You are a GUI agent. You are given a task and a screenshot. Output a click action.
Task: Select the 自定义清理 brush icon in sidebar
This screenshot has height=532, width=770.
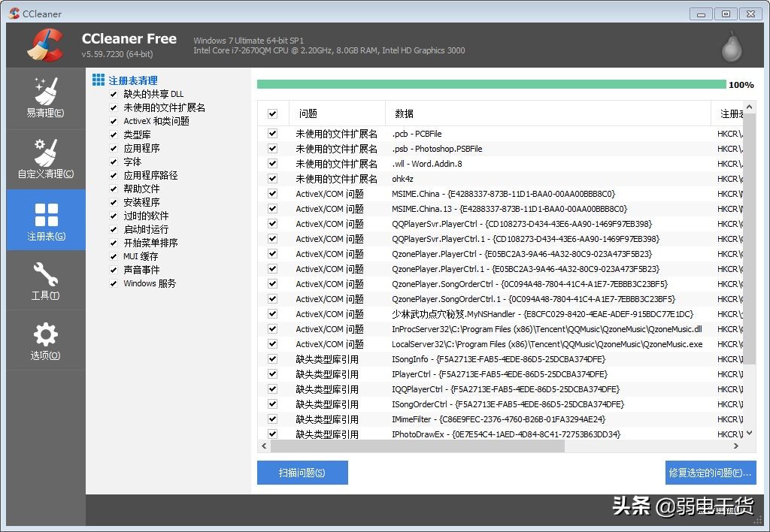46,158
